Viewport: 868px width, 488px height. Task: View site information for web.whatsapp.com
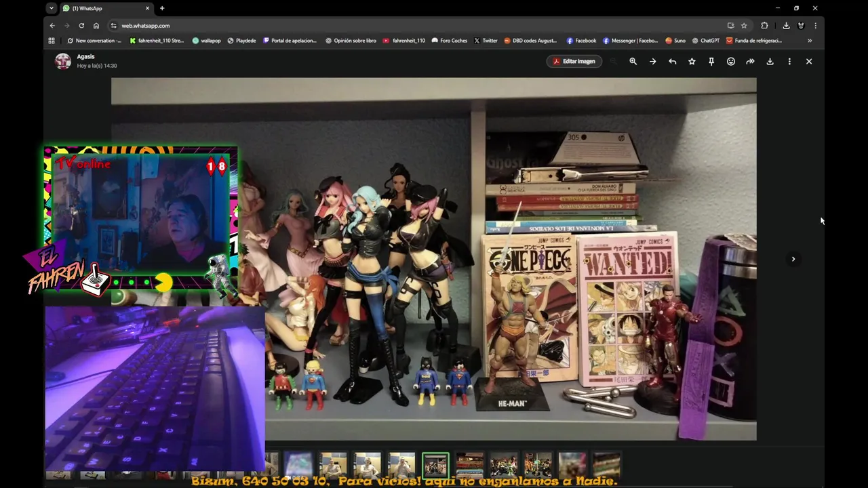[x=113, y=26]
